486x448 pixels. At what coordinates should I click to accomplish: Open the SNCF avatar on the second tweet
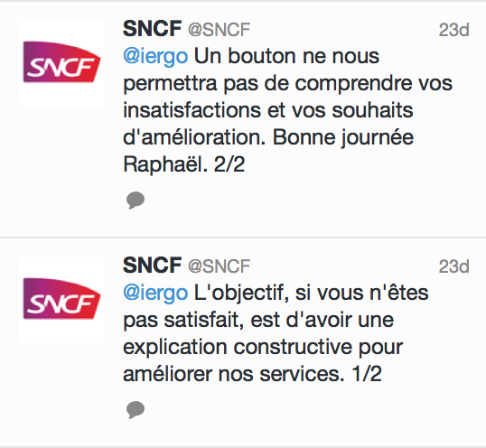[61, 300]
